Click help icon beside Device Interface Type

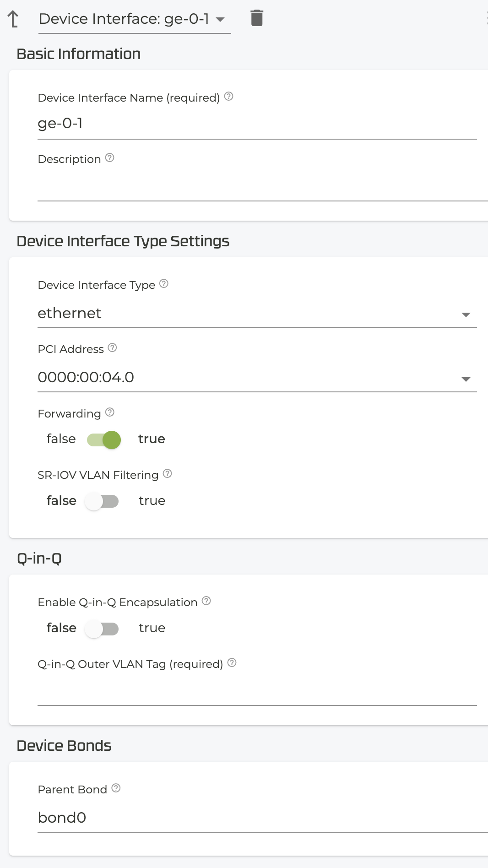coord(164,284)
